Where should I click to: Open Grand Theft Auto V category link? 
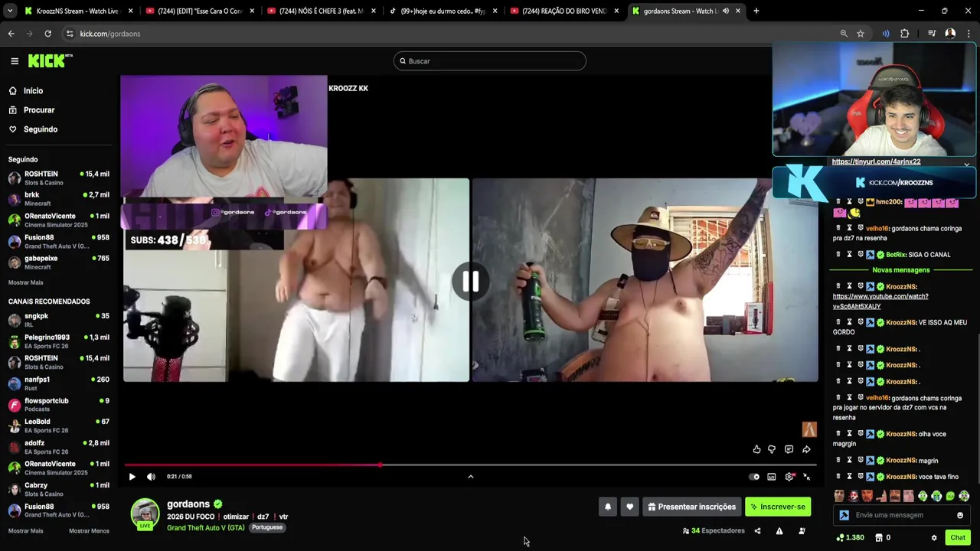coord(206,527)
